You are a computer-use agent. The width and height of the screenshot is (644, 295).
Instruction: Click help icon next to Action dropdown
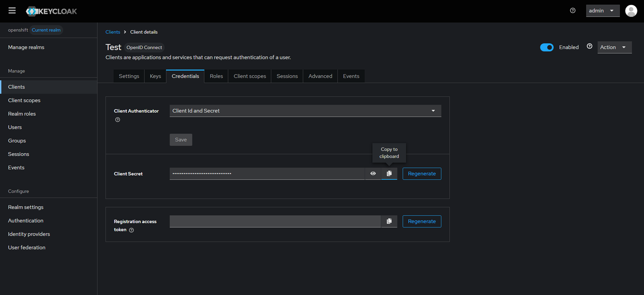(x=590, y=46)
